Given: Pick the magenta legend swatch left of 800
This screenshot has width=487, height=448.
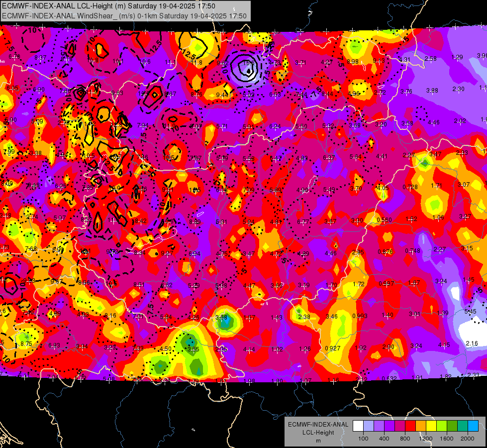Looking at the screenshot, I should coord(400,426).
